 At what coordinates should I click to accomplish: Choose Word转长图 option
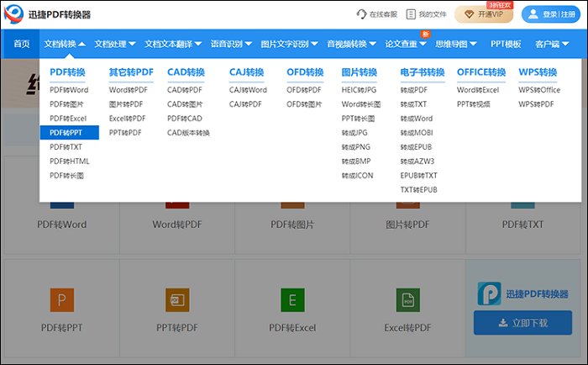pos(361,104)
